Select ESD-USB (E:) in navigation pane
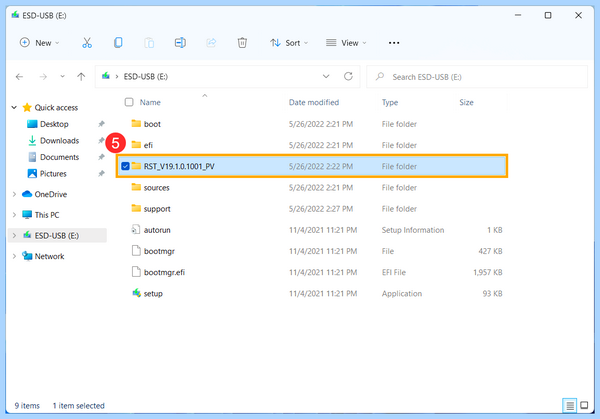 click(57, 235)
